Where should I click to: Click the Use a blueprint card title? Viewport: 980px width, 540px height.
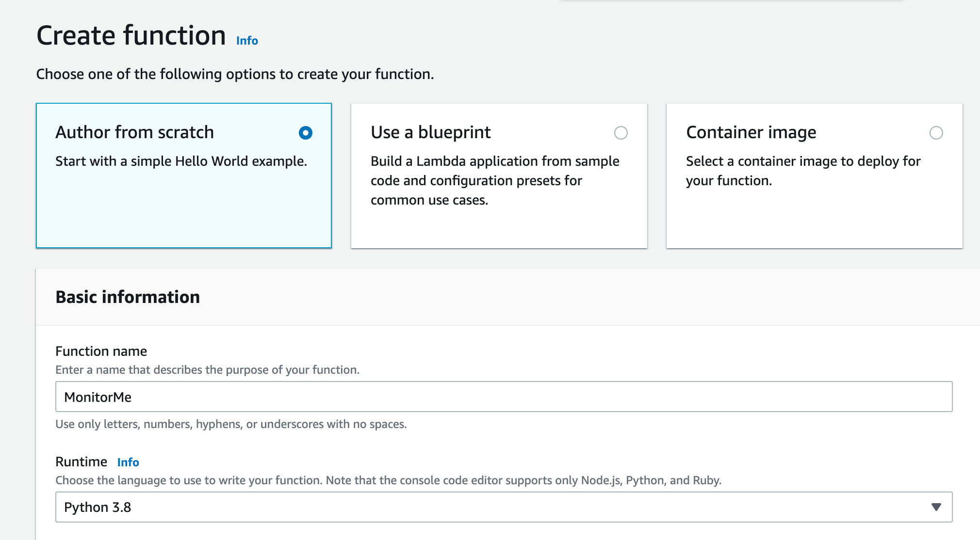tap(430, 132)
